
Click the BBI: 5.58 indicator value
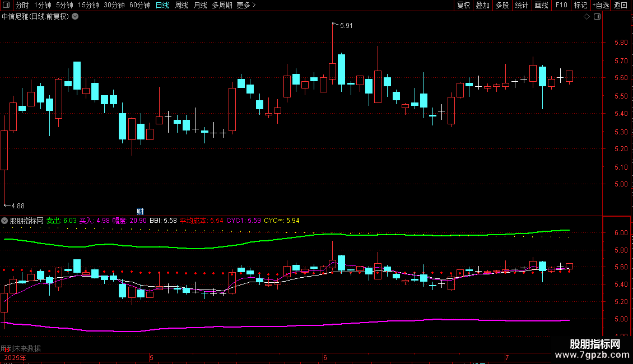[163, 221]
